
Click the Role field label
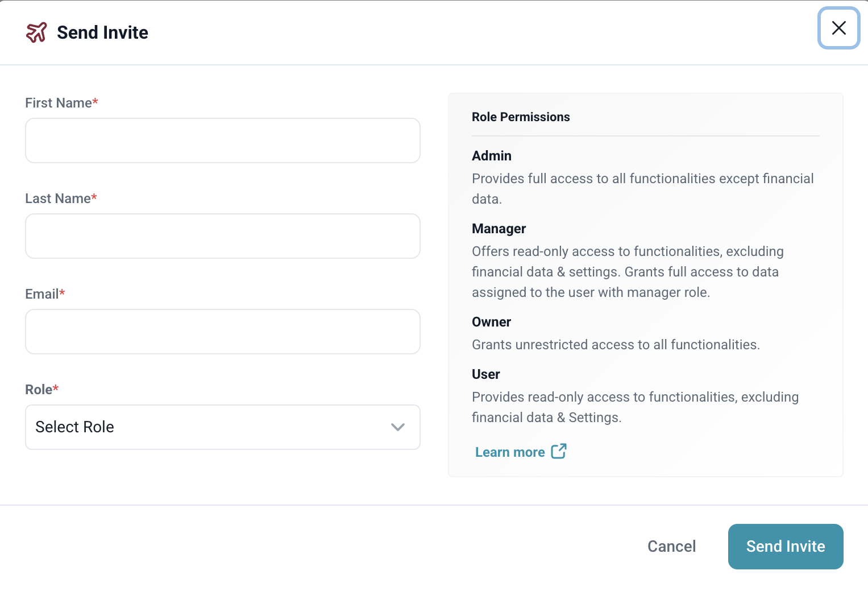[39, 390]
